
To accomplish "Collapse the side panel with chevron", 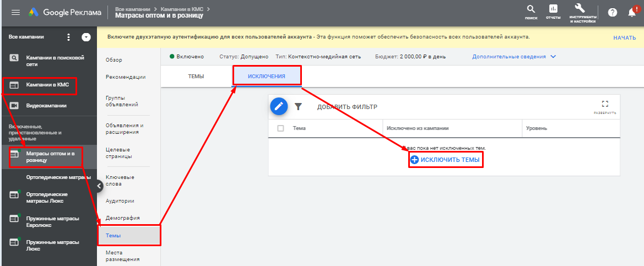I will 99,186.
